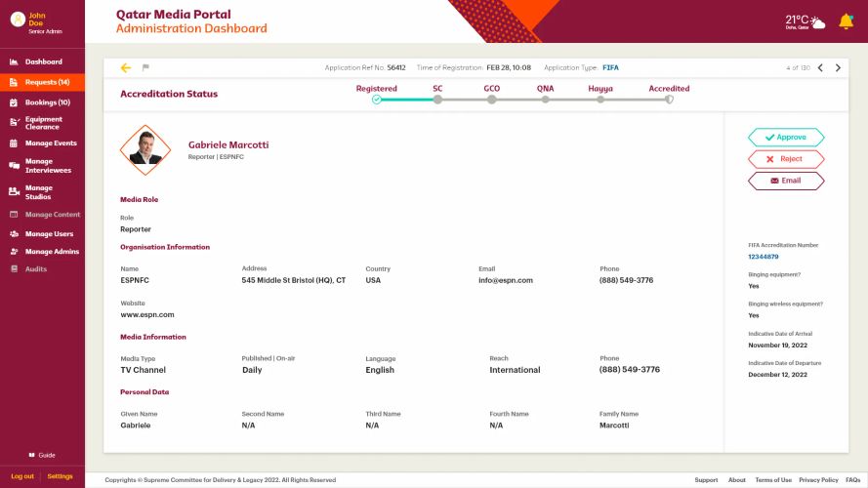Open Manage Users text label

[49, 234]
